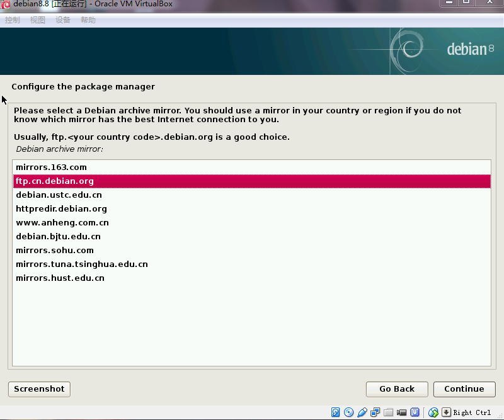The image size is (504, 420).
Task: Open the network adapters status icon
Action: click(375, 412)
